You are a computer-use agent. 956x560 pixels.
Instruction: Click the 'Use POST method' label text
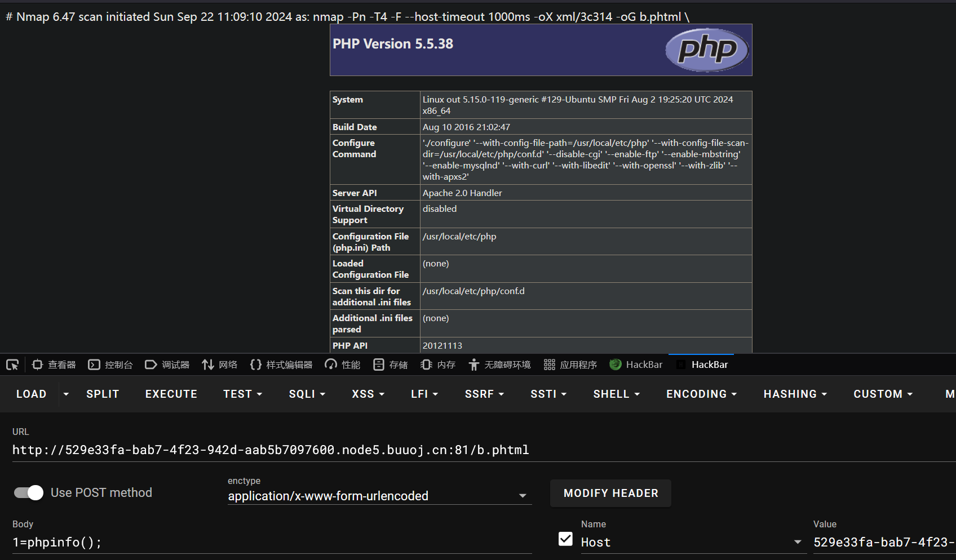click(x=101, y=492)
